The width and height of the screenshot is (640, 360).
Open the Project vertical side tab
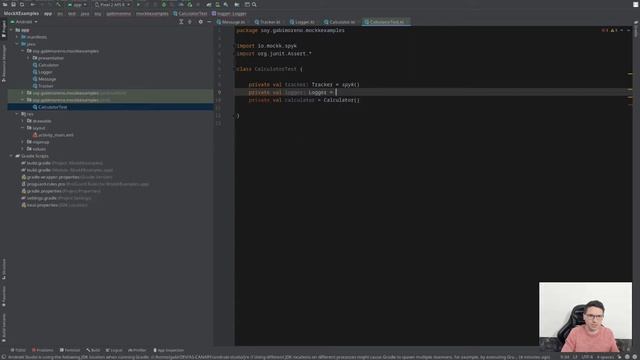4,29
